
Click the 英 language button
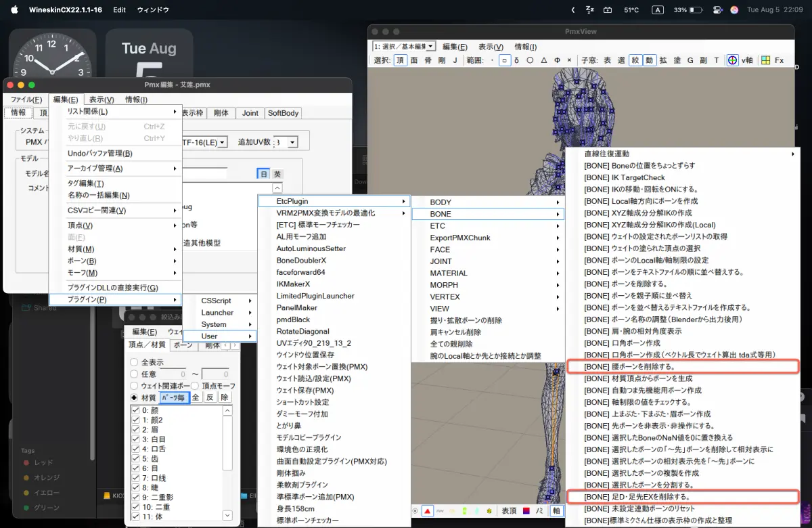point(277,174)
